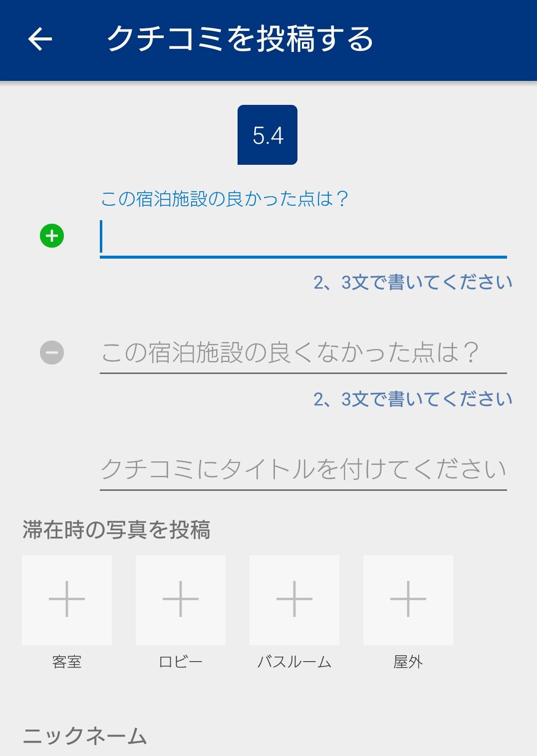Tap hint text under good points field
537x756 pixels.
413,283
